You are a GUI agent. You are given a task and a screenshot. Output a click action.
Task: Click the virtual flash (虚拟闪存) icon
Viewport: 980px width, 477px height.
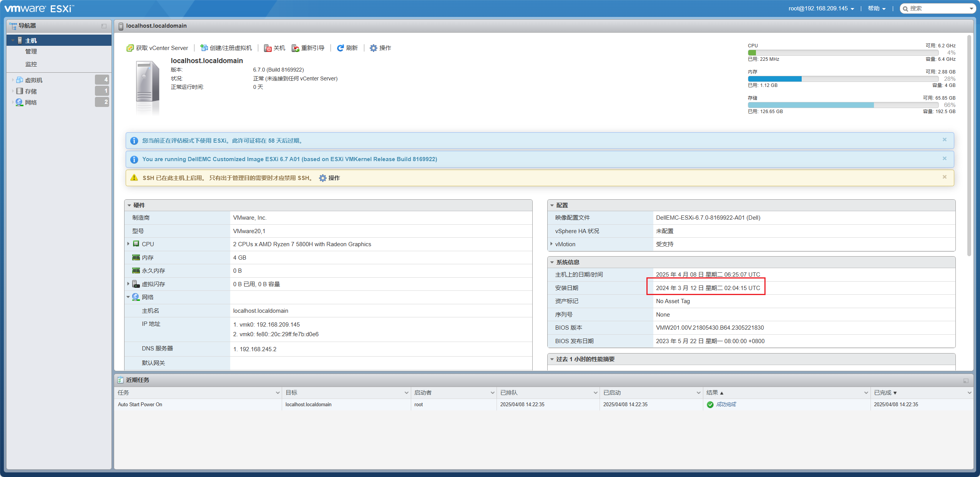click(x=136, y=284)
